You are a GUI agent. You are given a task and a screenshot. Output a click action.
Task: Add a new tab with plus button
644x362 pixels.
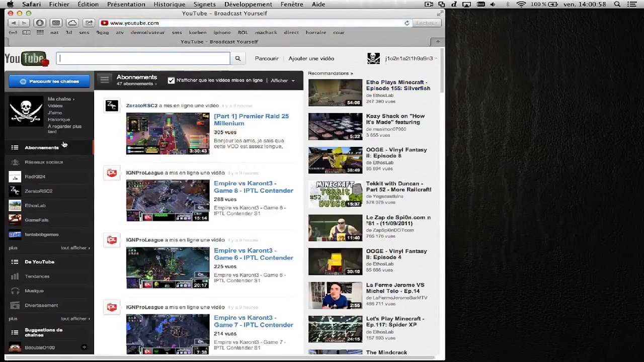(438, 42)
